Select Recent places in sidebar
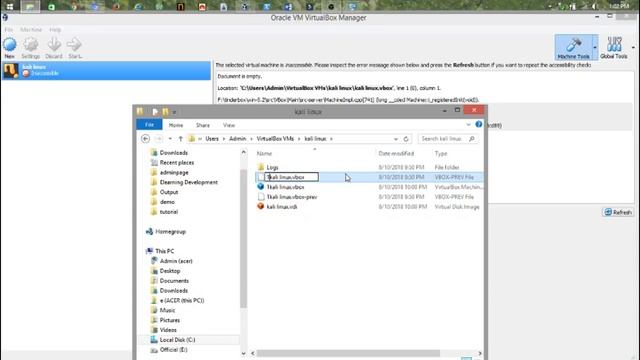The image size is (640, 360). (177, 162)
